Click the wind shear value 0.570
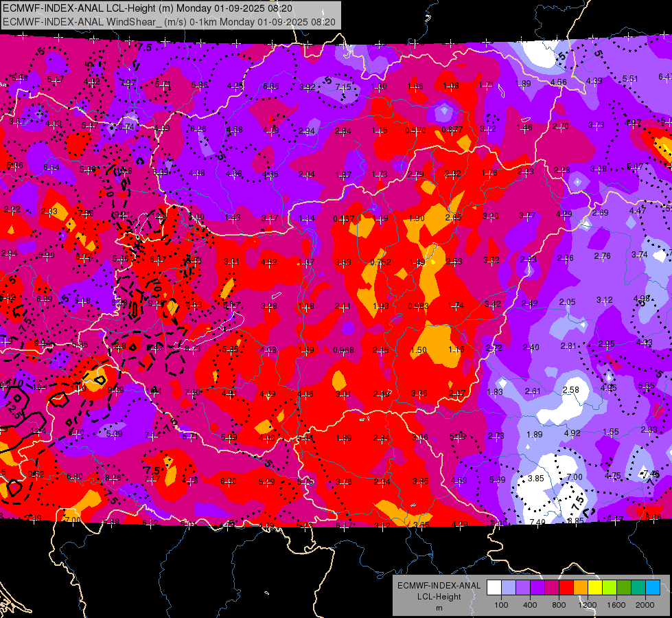This screenshot has width=672, height=618. [x=416, y=130]
